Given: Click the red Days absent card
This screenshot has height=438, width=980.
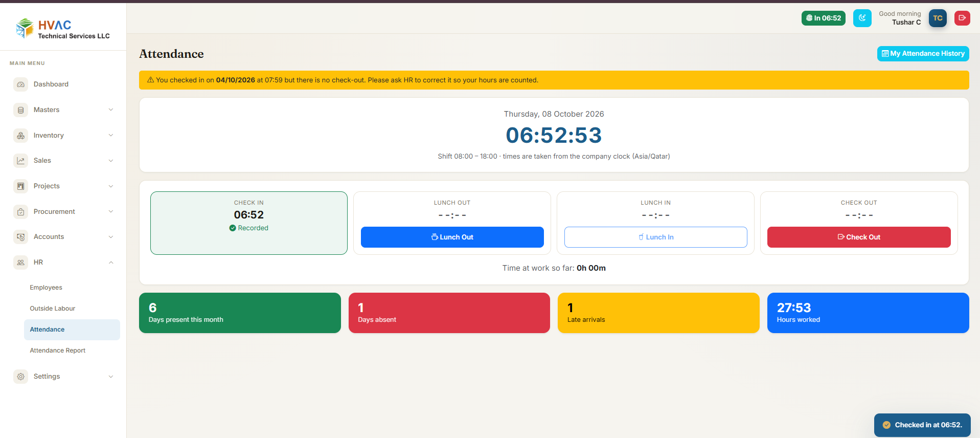Looking at the screenshot, I should pyautogui.click(x=449, y=313).
